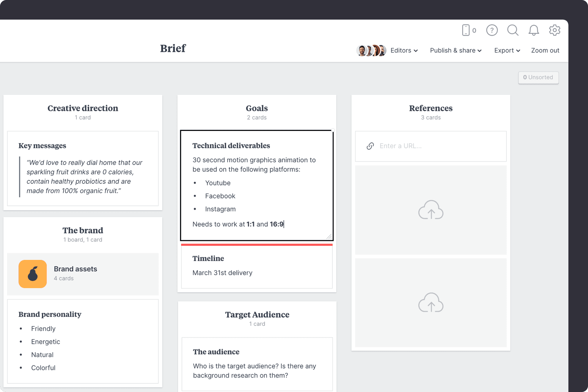Open the Publish & share dropdown
Screen dimensions: 588x392
click(456, 50)
